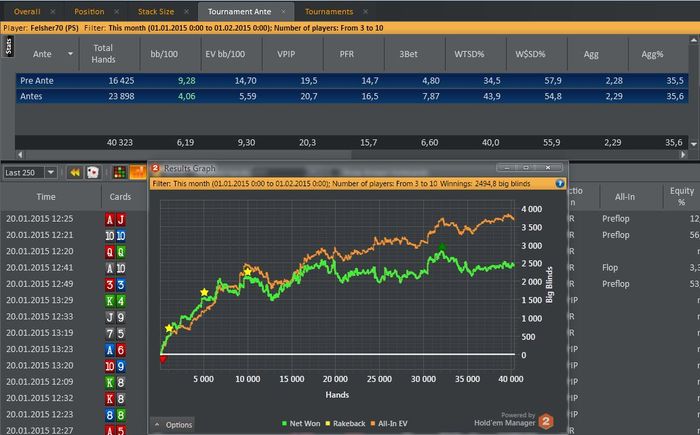This screenshot has height=435, width=700.
Task: Sort hands by the Cards column
Action: click(x=120, y=197)
